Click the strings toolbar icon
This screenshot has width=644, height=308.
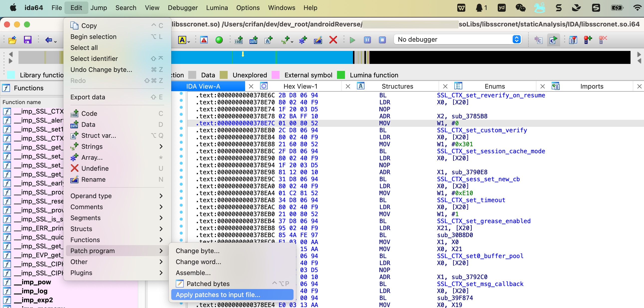(x=285, y=40)
